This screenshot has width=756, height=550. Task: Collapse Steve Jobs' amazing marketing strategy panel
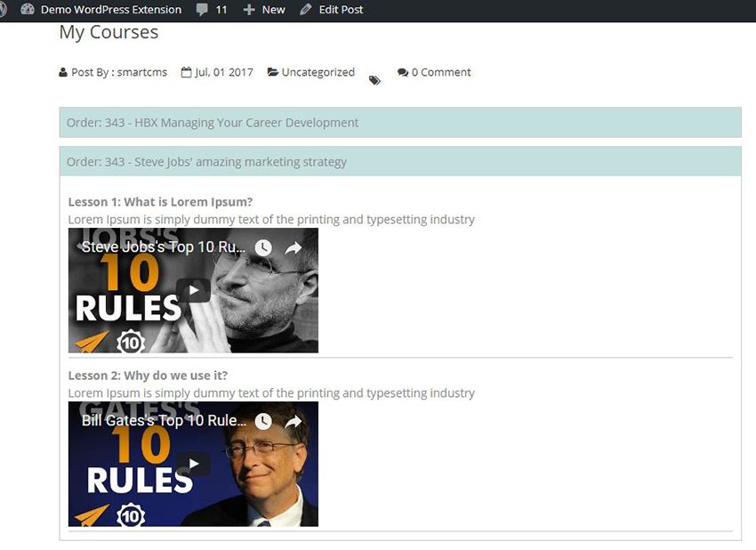pyautogui.click(x=400, y=162)
